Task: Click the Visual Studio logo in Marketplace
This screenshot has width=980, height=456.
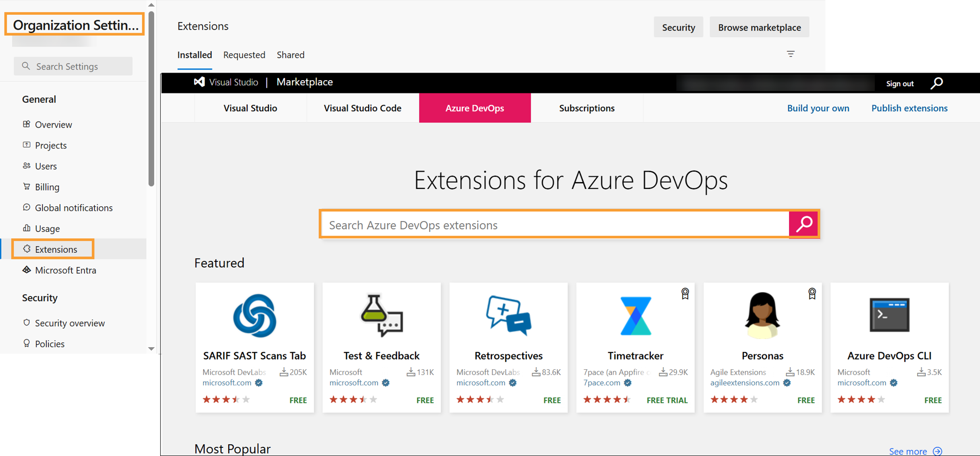Action: (199, 82)
